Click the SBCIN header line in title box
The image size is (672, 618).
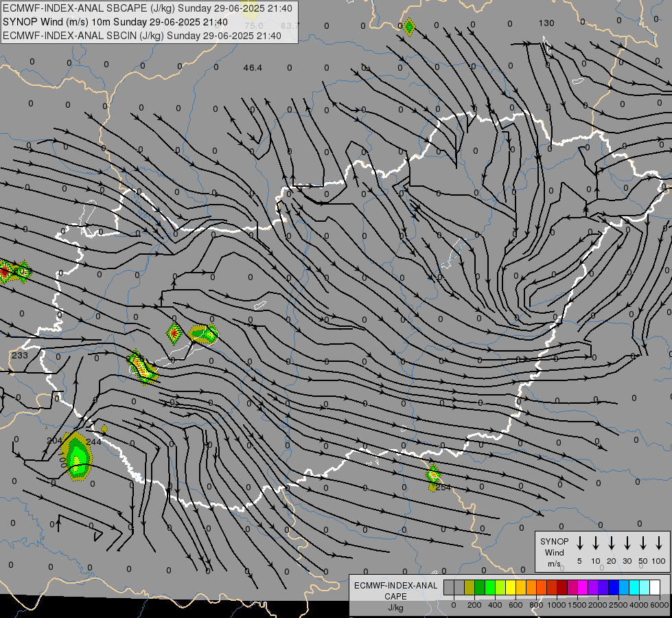pyautogui.click(x=142, y=36)
